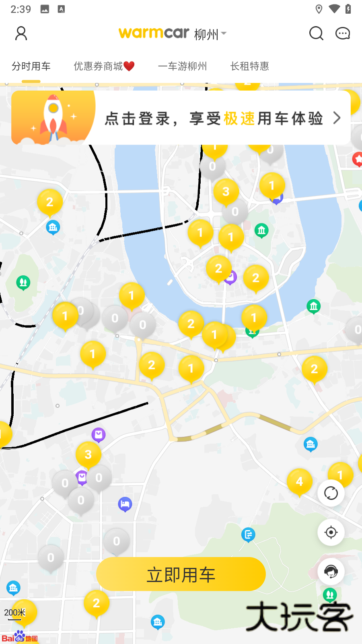The image size is (362, 644).
Task: Tap the search magnifier icon
Action: click(316, 33)
